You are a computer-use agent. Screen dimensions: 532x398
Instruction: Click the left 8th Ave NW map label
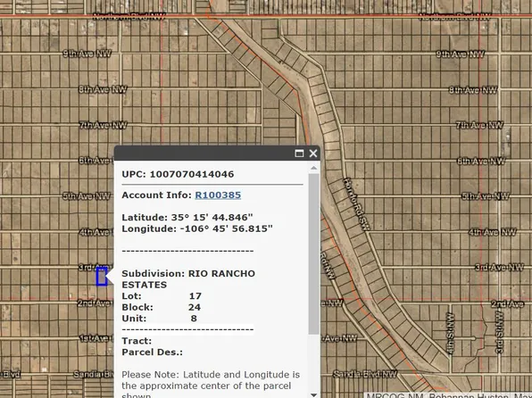click(103, 89)
